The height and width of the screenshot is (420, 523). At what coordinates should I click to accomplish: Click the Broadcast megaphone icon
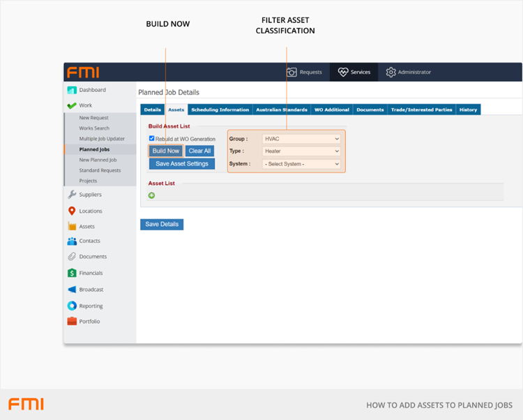coord(72,290)
